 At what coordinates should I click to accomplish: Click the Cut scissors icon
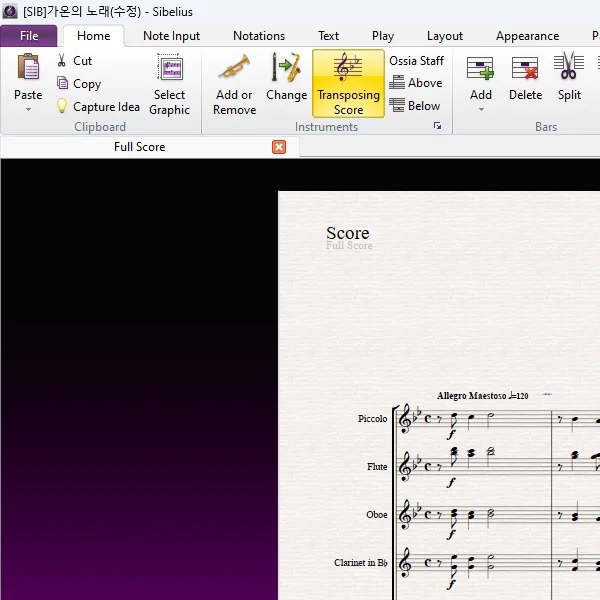[63, 61]
